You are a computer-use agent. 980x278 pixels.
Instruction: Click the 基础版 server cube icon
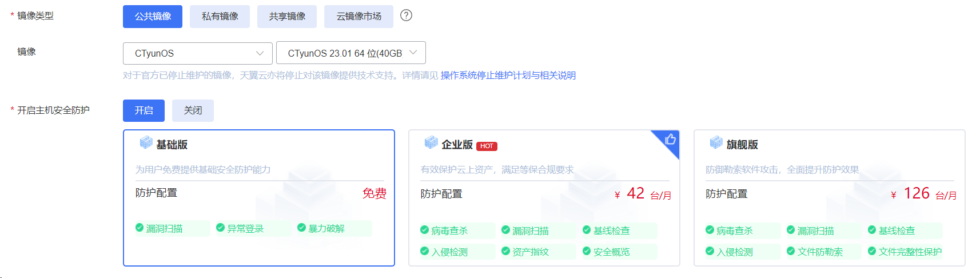(x=146, y=142)
